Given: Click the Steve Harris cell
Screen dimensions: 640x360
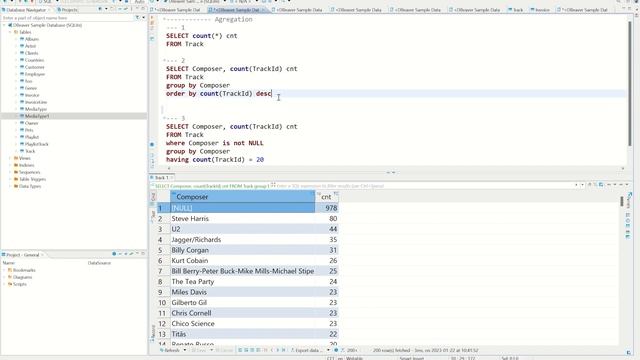Looking at the screenshot, I should pyautogui.click(x=242, y=219).
